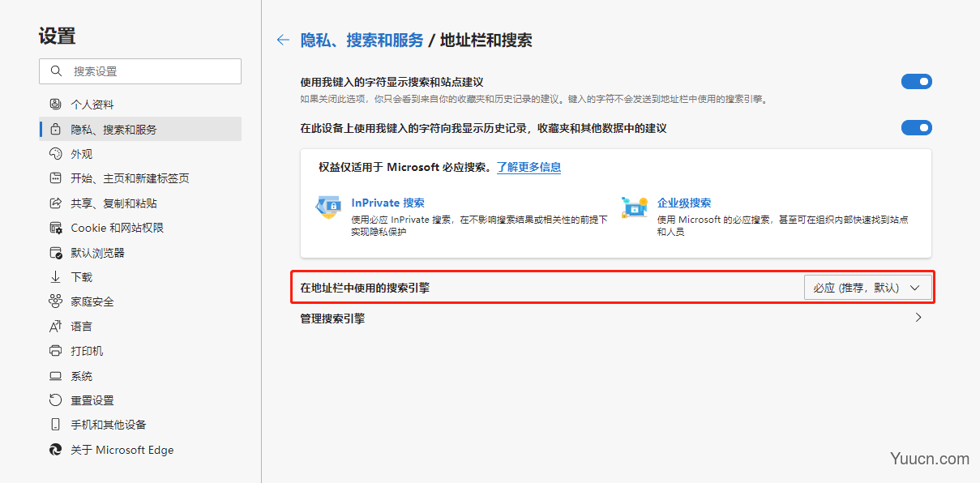Click the 企业级搜索 icon
The image size is (980, 483).
[x=634, y=207]
